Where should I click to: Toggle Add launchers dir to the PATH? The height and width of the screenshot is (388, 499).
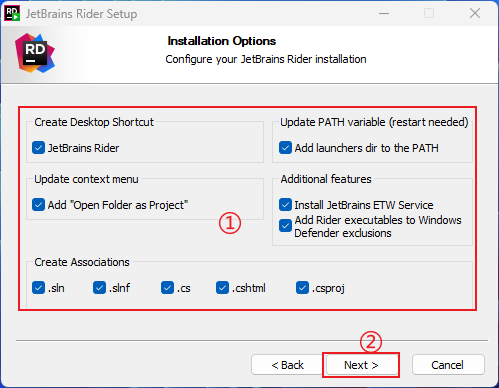pyautogui.click(x=285, y=148)
